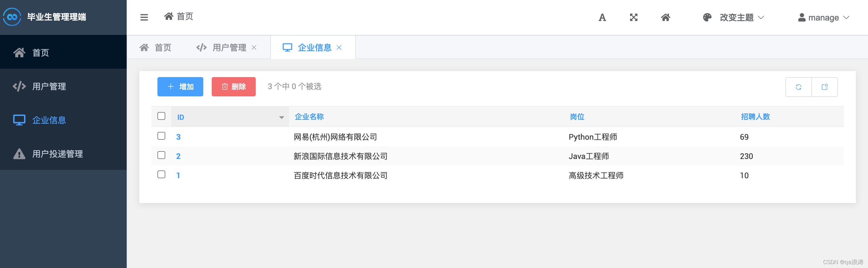Click the '3 个中 0 个被选' selection status text
Screen dimensions: 868x268
(294, 86)
